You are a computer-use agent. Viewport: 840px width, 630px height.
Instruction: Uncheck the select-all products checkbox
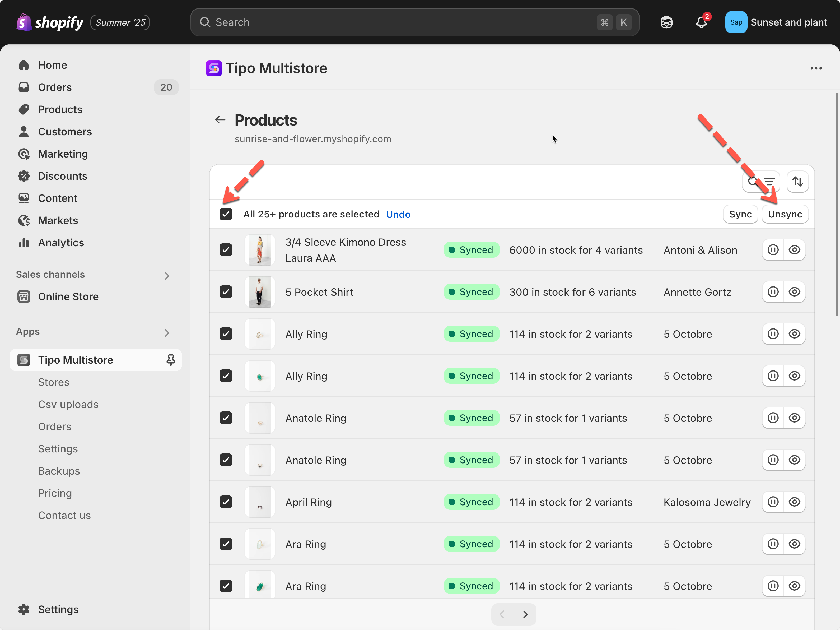[226, 214]
